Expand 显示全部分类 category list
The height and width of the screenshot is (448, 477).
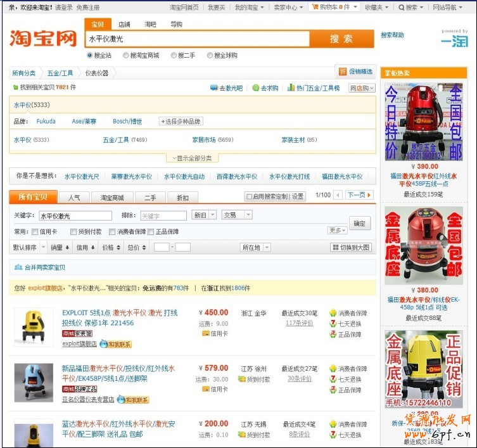click(x=193, y=158)
